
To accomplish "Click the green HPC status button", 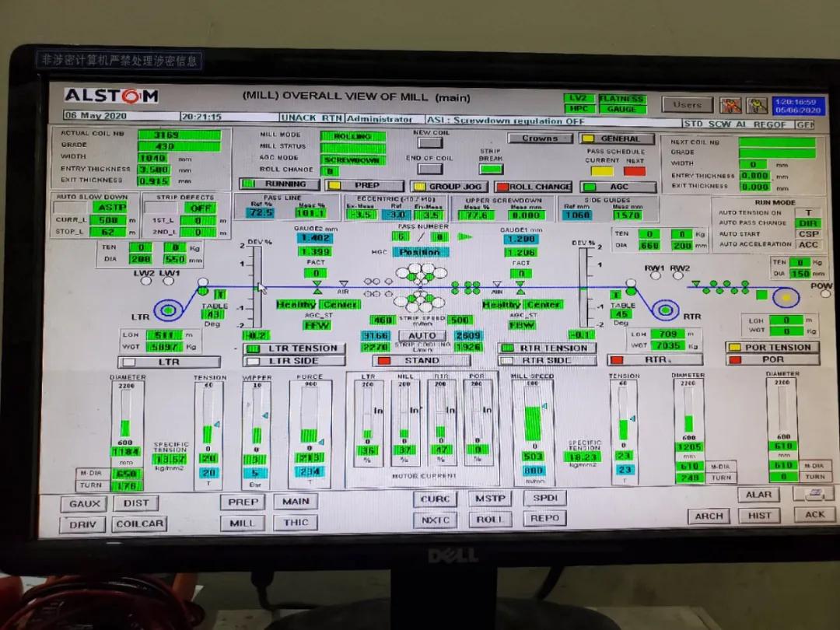I will pos(579,109).
